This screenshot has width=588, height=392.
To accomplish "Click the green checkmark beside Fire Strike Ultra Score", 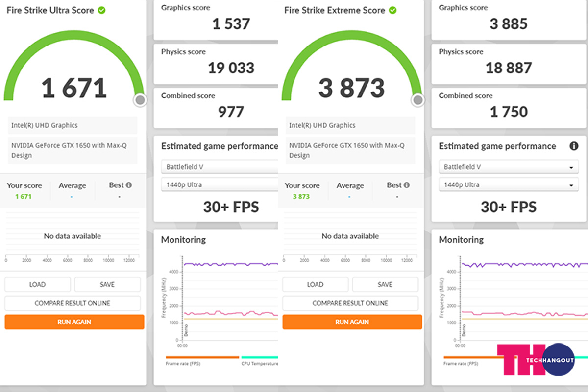I will [x=101, y=10].
